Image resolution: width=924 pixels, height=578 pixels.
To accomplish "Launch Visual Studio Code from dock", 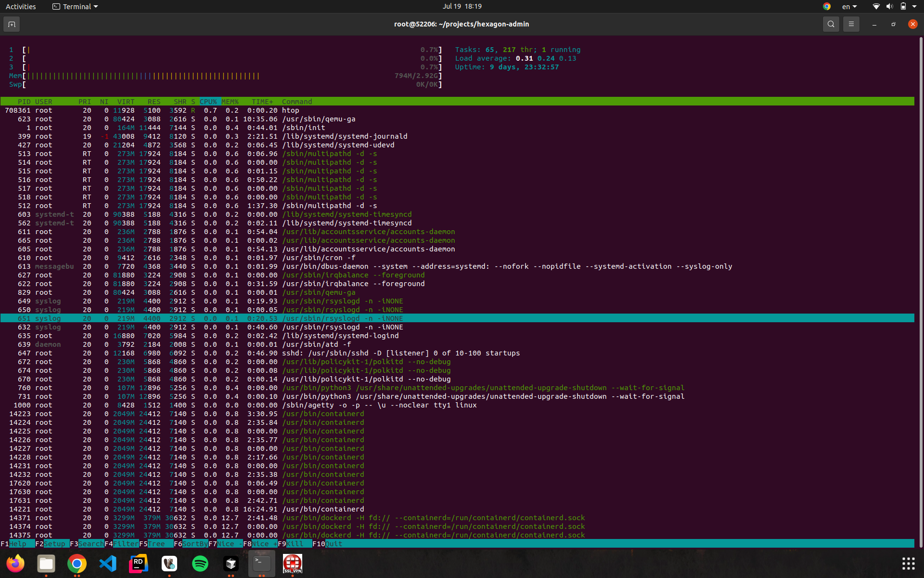I will 108,563.
